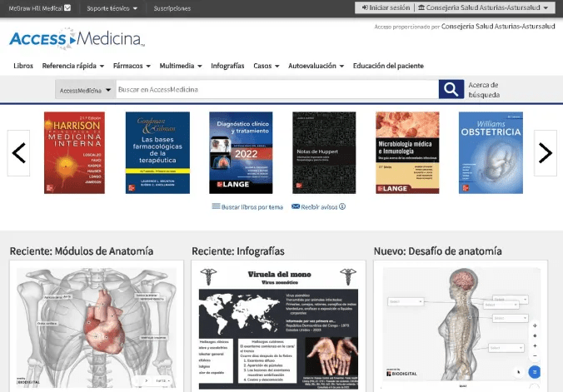Open the Multimedia menu
The image size is (563, 392).
(181, 66)
